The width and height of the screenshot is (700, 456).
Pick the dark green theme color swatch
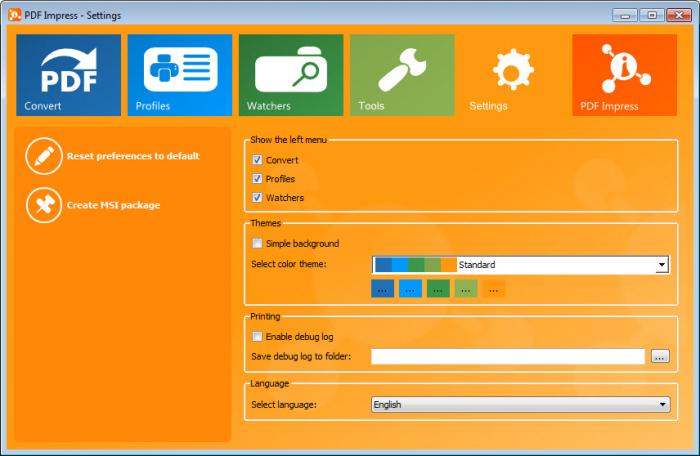point(438,289)
